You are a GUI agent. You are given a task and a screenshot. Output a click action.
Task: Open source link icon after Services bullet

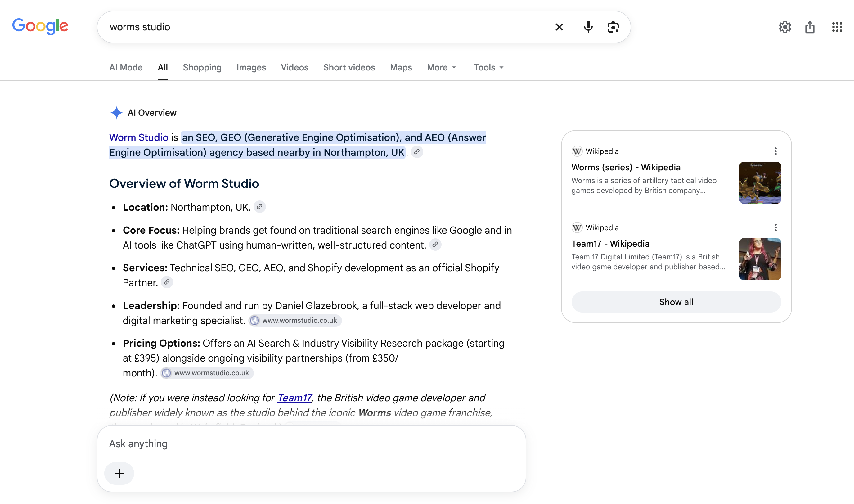click(167, 282)
